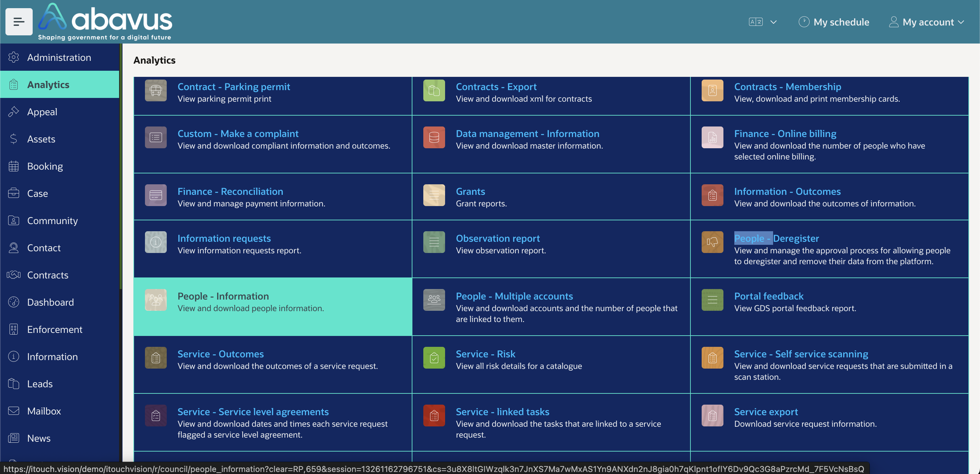This screenshot has width=980, height=474.
Task: Open Information requests link
Action: point(224,238)
